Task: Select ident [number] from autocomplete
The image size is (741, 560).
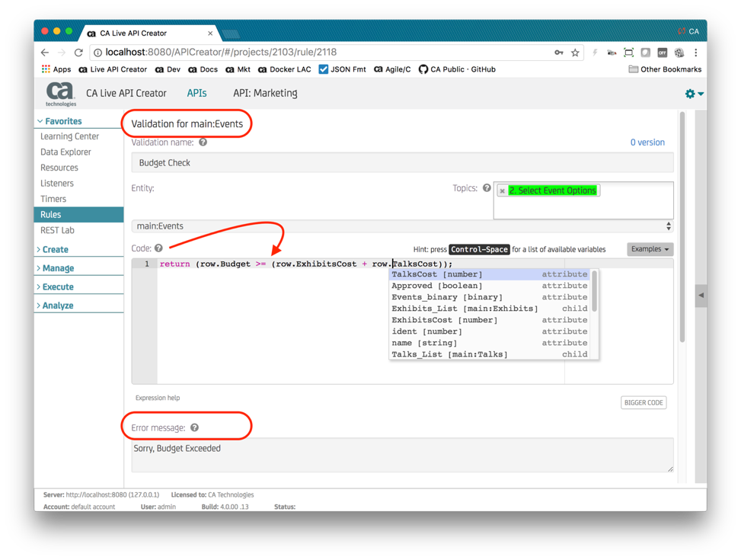Action: coord(490,331)
